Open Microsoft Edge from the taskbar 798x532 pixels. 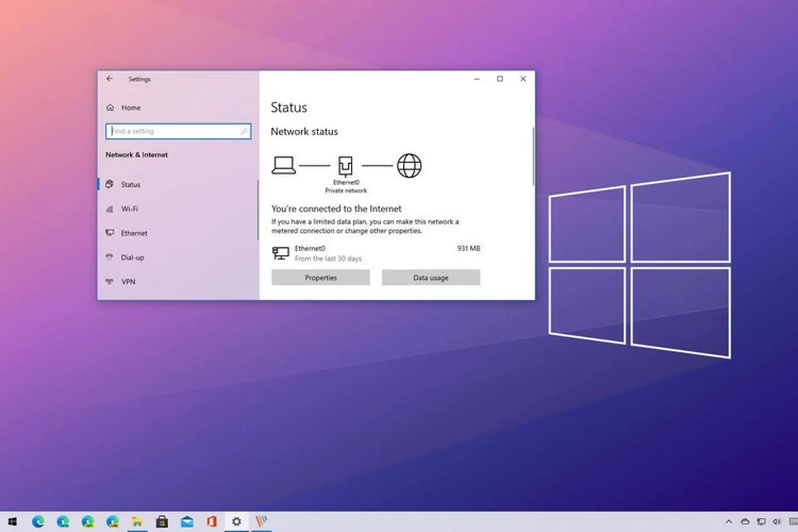[x=38, y=521]
